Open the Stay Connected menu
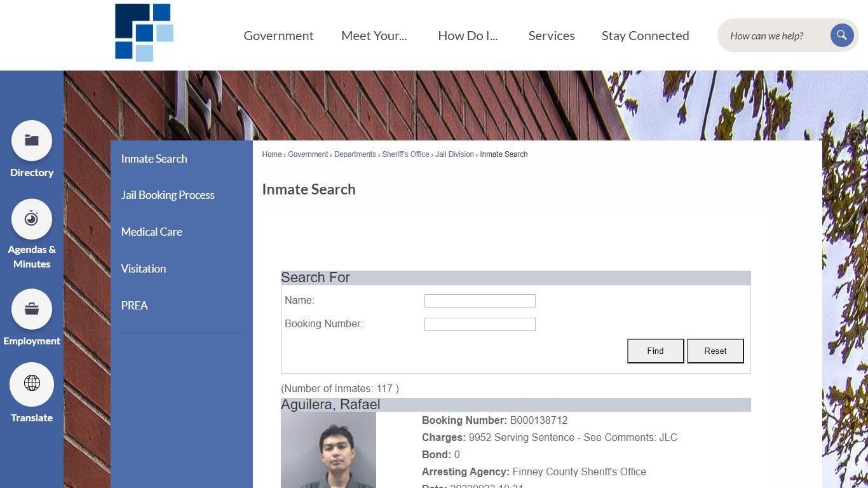868x488 pixels. 646,36
